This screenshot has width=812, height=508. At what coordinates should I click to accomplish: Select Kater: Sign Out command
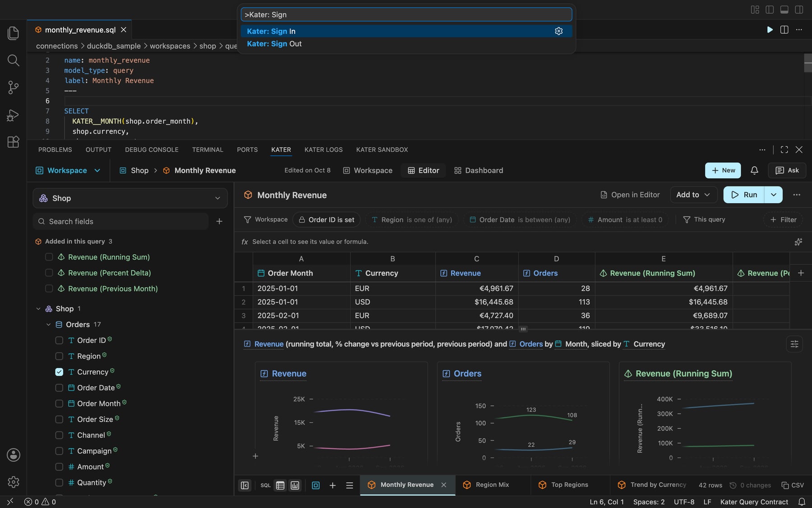406,44
